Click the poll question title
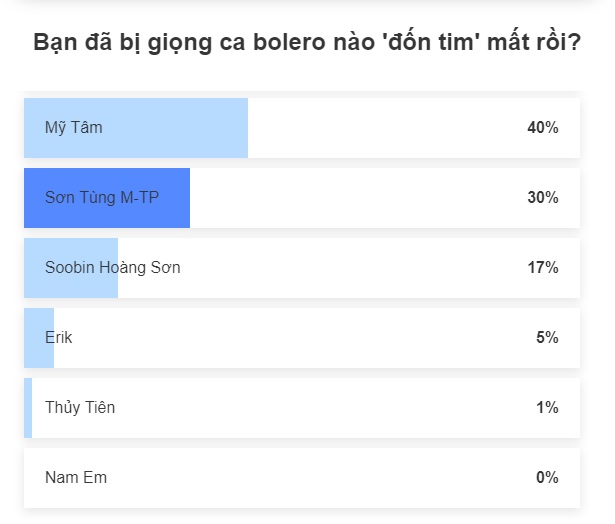The image size is (615, 524). [307, 44]
